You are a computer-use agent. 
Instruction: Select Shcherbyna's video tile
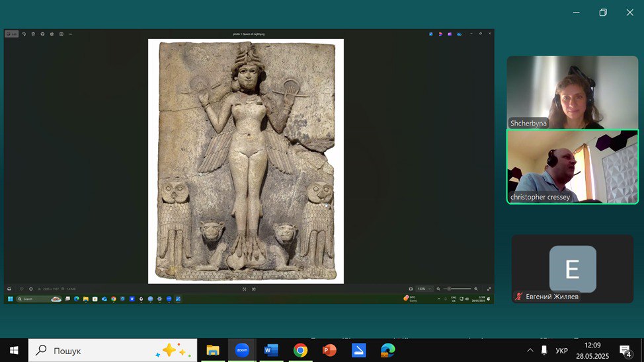coord(572,92)
